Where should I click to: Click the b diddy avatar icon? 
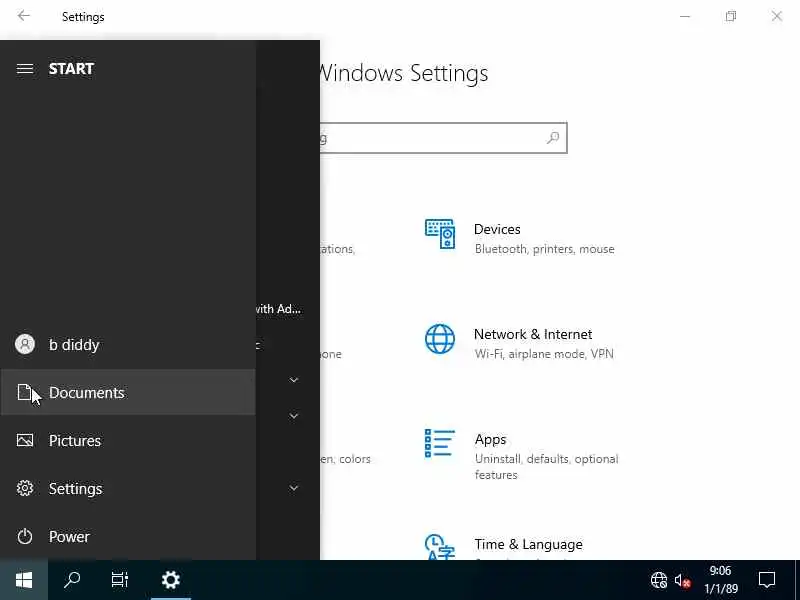point(24,344)
